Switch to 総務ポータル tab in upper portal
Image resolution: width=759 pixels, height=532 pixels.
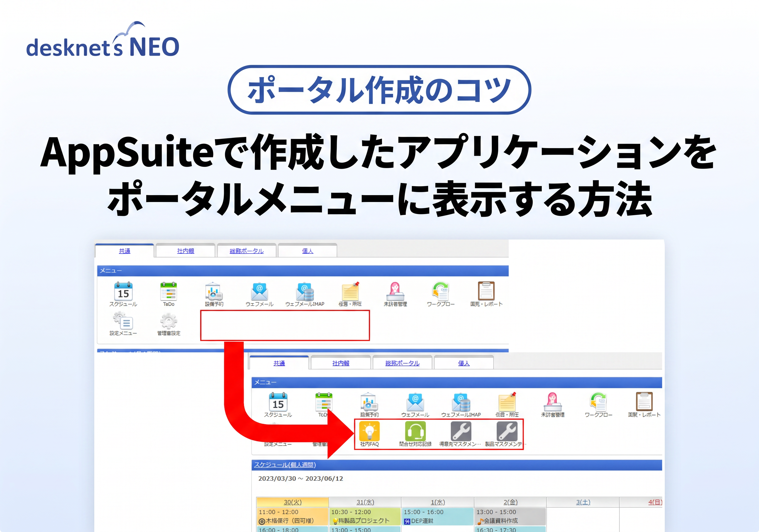click(x=247, y=251)
